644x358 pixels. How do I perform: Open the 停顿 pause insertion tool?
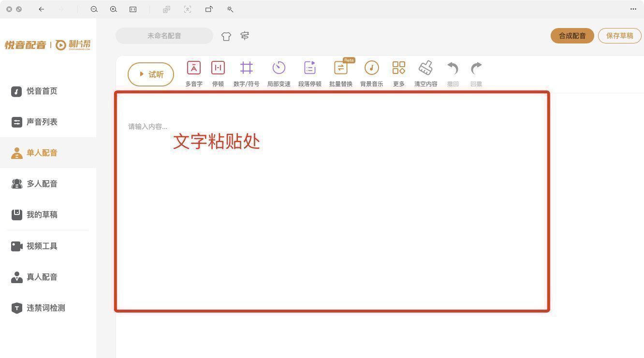pyautogui.click(x=218, y=72)
